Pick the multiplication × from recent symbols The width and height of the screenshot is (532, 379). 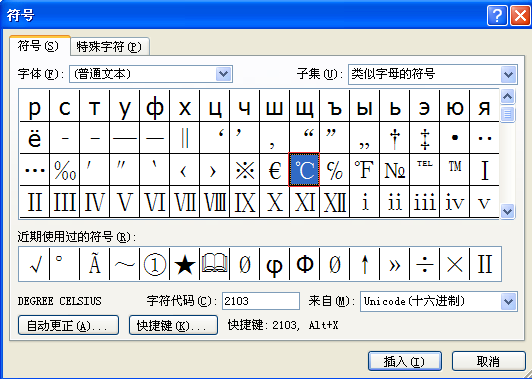454,264
